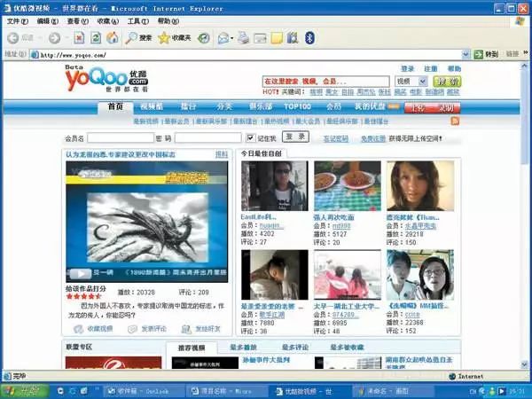The height and width of the screenshot is (399, 532).
Task: Select the TOP100 navigation tab
Action: coord(297,106)
